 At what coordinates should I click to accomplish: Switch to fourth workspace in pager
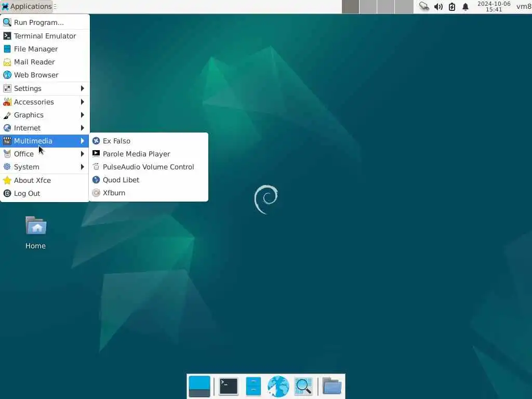[x=404, y=7]
